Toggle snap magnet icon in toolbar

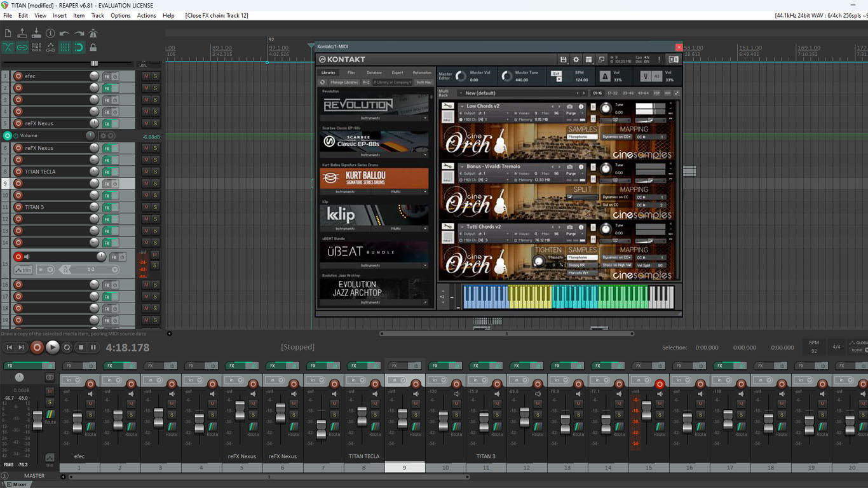(x=79, y=48)
